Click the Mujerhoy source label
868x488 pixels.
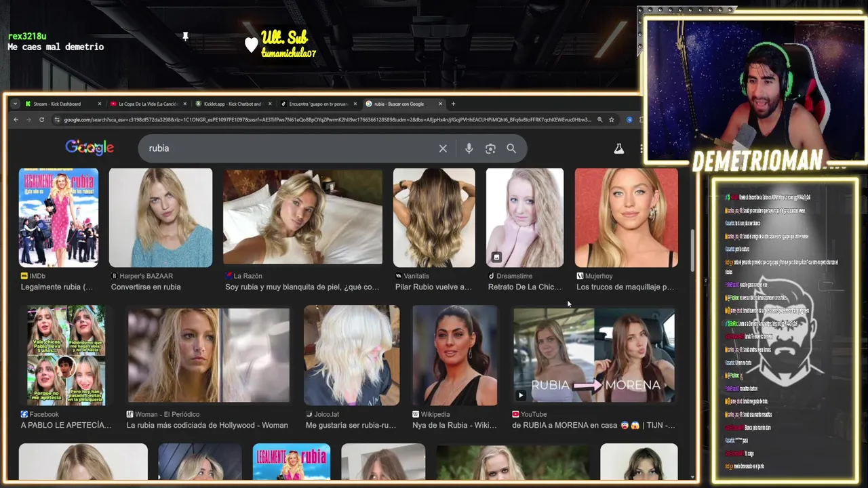[599, 277]
